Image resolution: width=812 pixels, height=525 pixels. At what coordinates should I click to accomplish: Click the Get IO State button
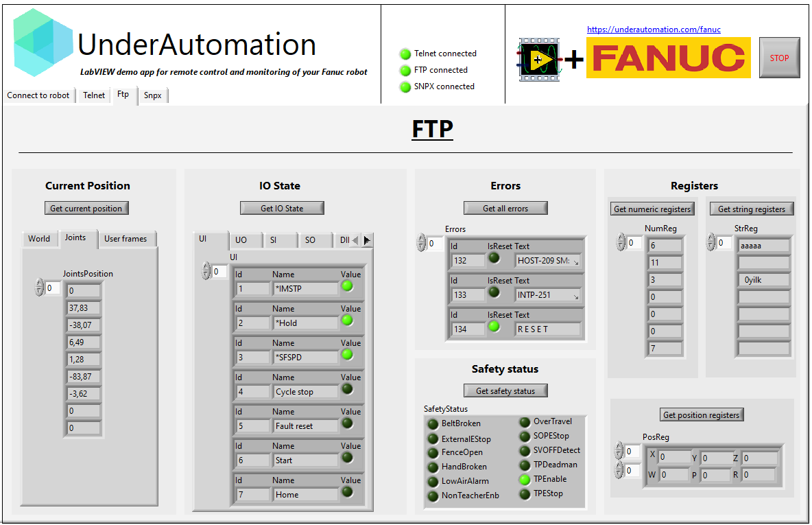pos(283,209)
